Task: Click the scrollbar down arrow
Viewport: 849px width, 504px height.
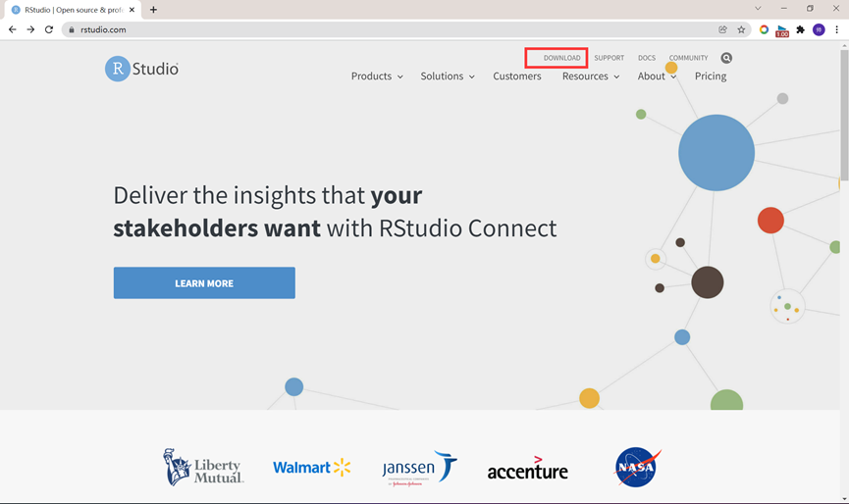Action: point(844,499)
